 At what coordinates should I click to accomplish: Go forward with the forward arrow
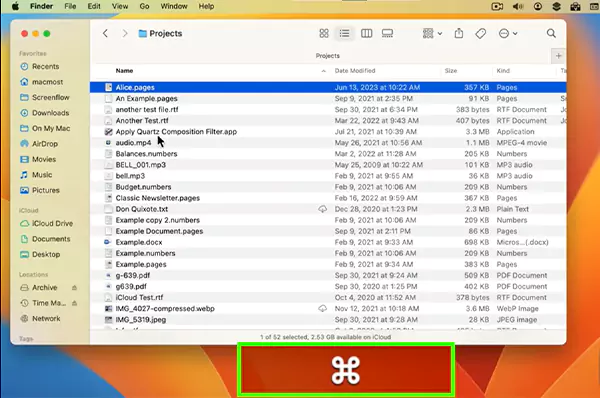pyautogui.click(x=125, y=34)
